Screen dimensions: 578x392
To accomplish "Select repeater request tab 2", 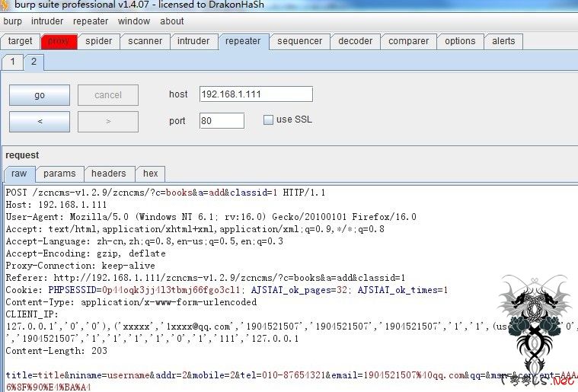I will 34,62.
